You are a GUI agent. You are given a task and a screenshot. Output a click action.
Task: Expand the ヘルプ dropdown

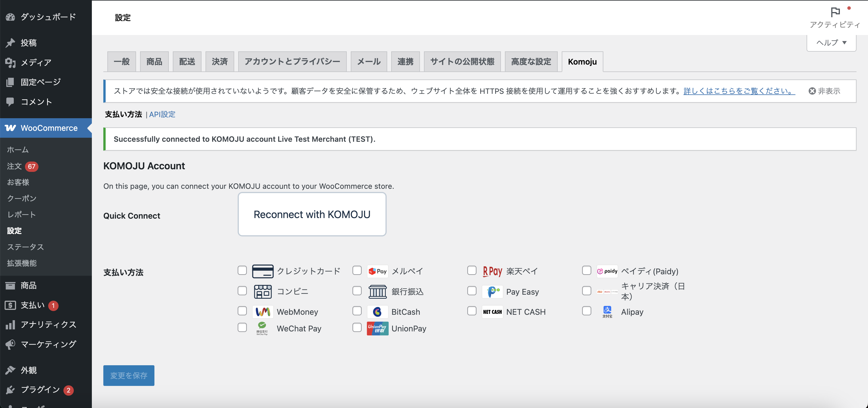pyautogui.click(x=831, y=43)
